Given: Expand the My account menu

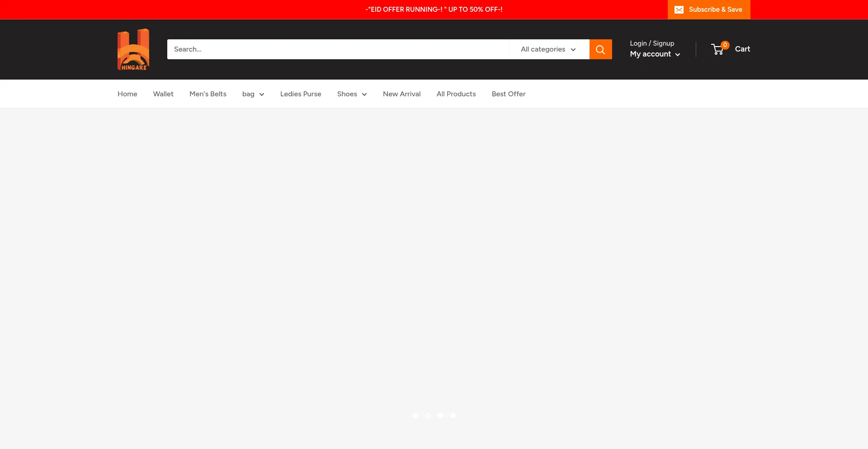Looking at the screenshot, I should pos(655,54).
